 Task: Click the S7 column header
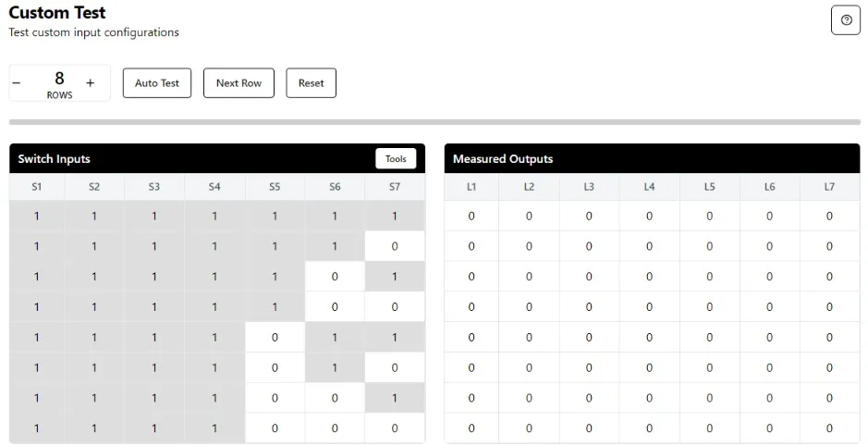pos(395,187)
